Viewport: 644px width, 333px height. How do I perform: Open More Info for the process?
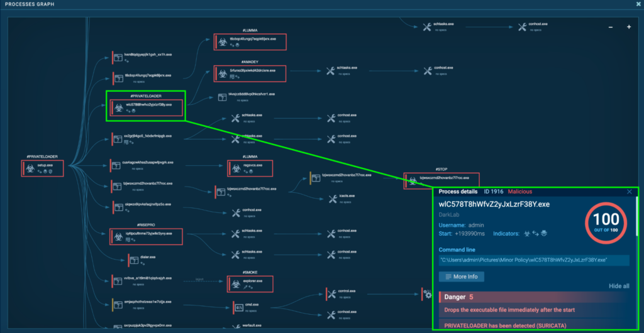pos(461,276)
